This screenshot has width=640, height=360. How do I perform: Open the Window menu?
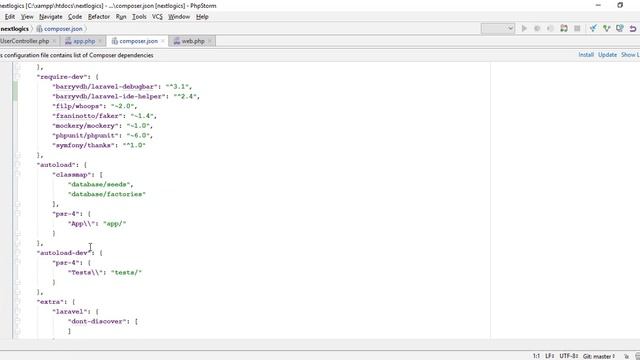[x=179, y=17]
